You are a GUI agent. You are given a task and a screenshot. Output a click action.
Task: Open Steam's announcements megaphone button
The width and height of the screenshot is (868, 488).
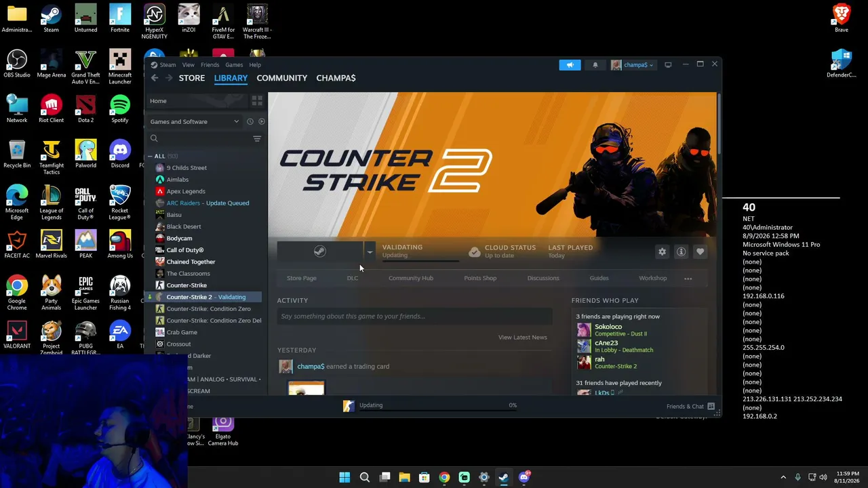(570, 65)
